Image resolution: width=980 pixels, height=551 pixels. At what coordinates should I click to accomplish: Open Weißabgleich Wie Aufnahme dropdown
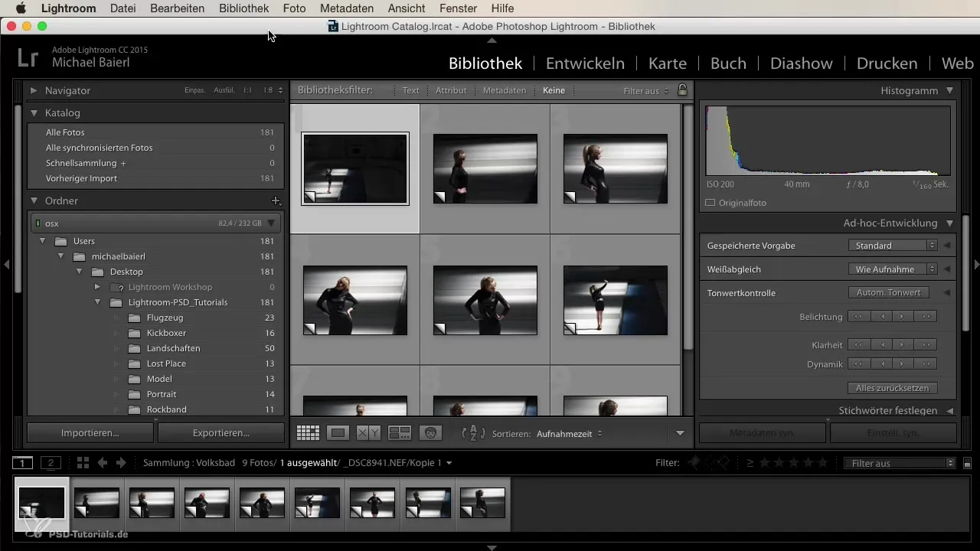pos(893,269)
